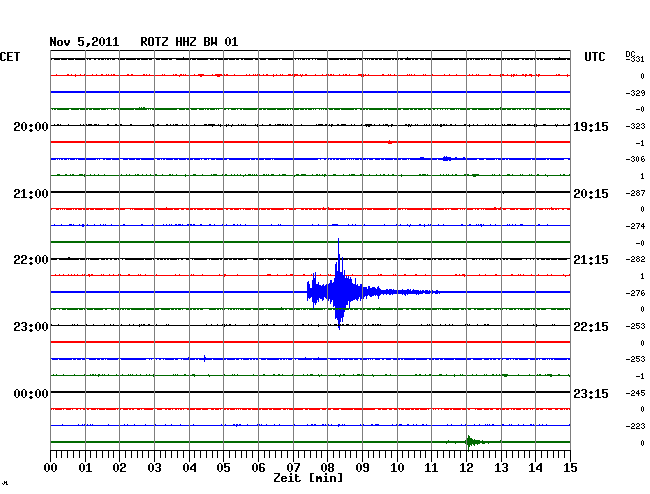Select the 00:00 CET time label

click(31, 393)
